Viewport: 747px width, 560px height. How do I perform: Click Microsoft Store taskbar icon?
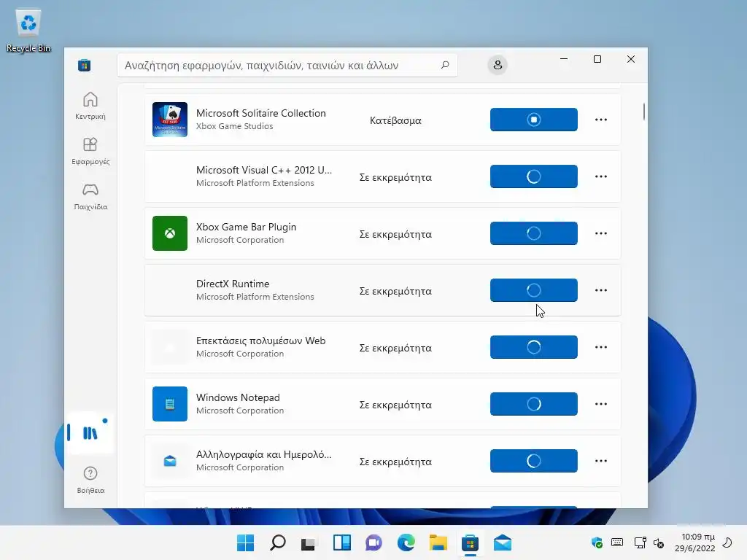click(x=470, y=542)
